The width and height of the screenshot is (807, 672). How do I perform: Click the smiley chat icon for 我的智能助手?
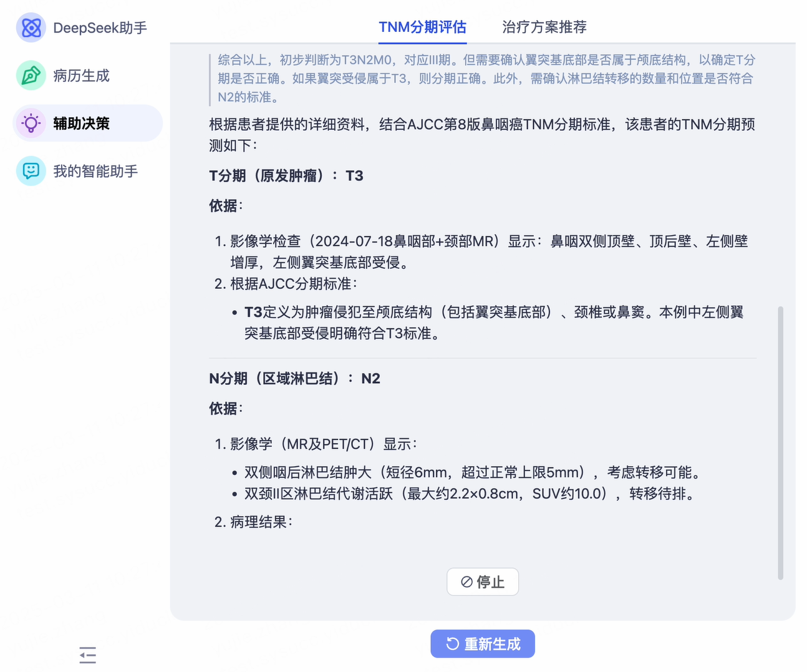coord(31,171)
